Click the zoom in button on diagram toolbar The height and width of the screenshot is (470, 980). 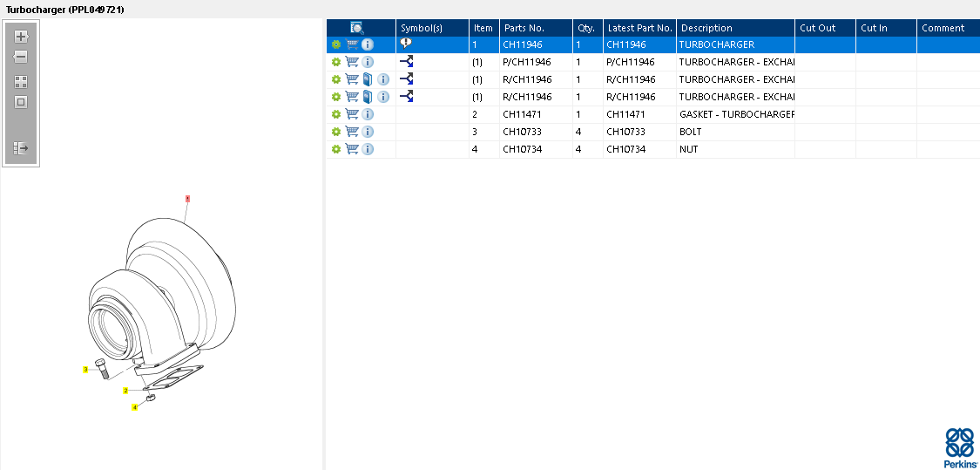21,37
